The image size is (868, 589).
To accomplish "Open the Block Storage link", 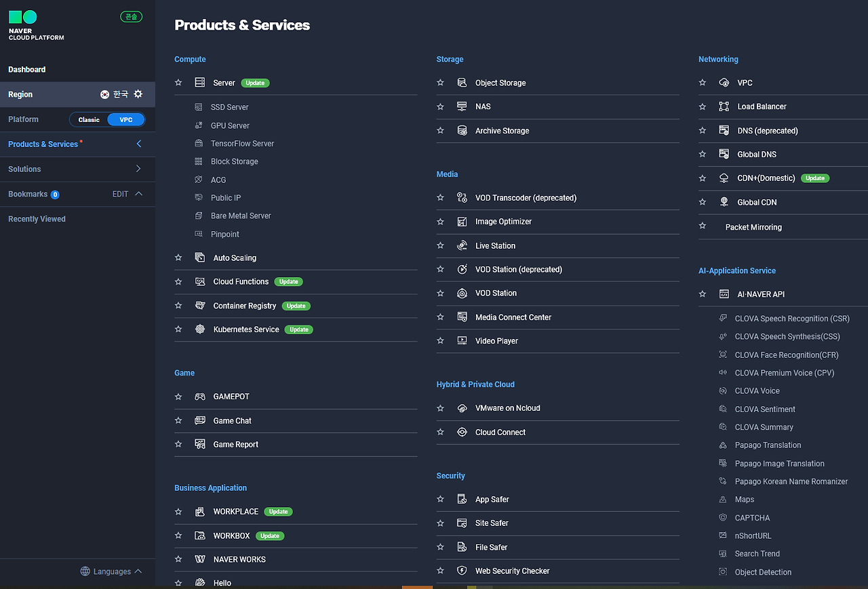I will coord(234,161).
